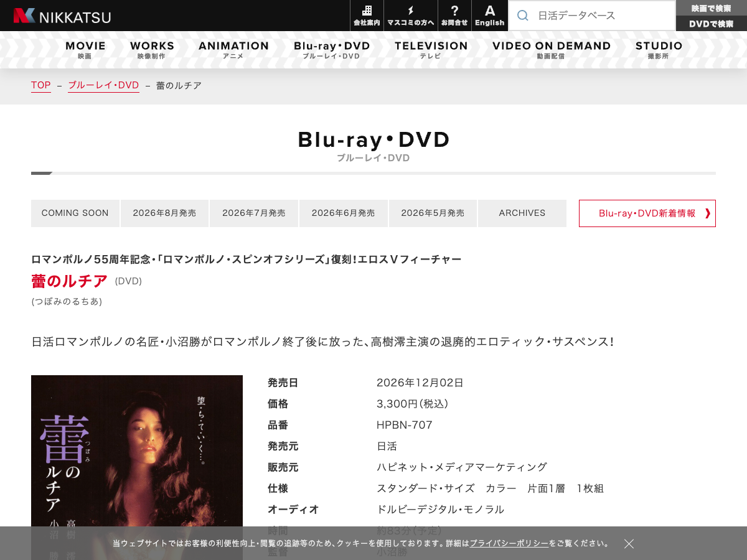
Task: Open the お問合せ inquiry icon
Action: [x=454, y=16]
